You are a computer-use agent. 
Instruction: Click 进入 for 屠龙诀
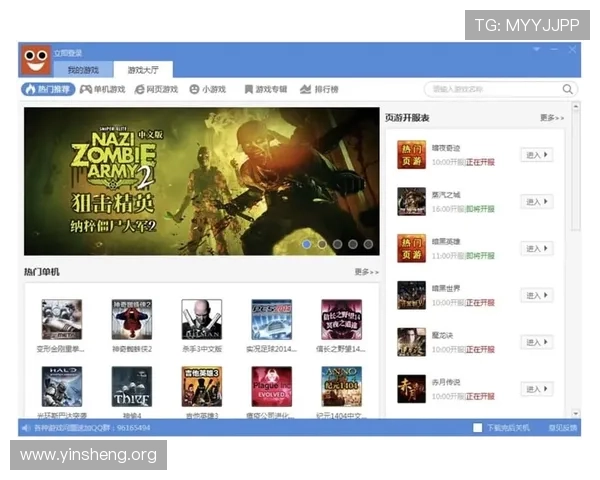click(537, 342)
